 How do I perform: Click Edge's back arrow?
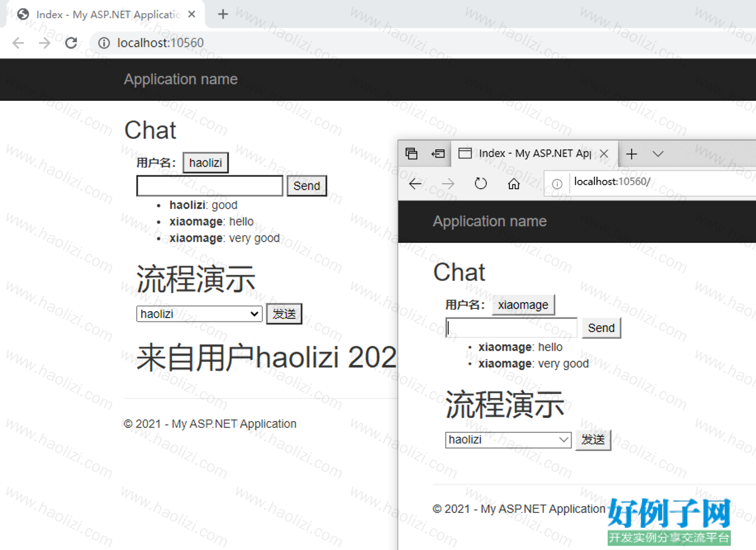pos(415,183)
